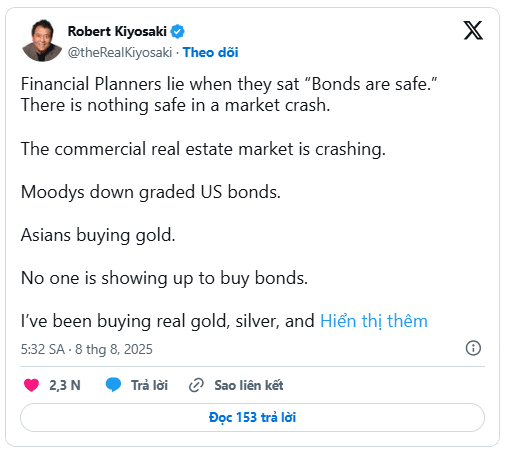Click the Sao liên kết label

click(249, 385)
